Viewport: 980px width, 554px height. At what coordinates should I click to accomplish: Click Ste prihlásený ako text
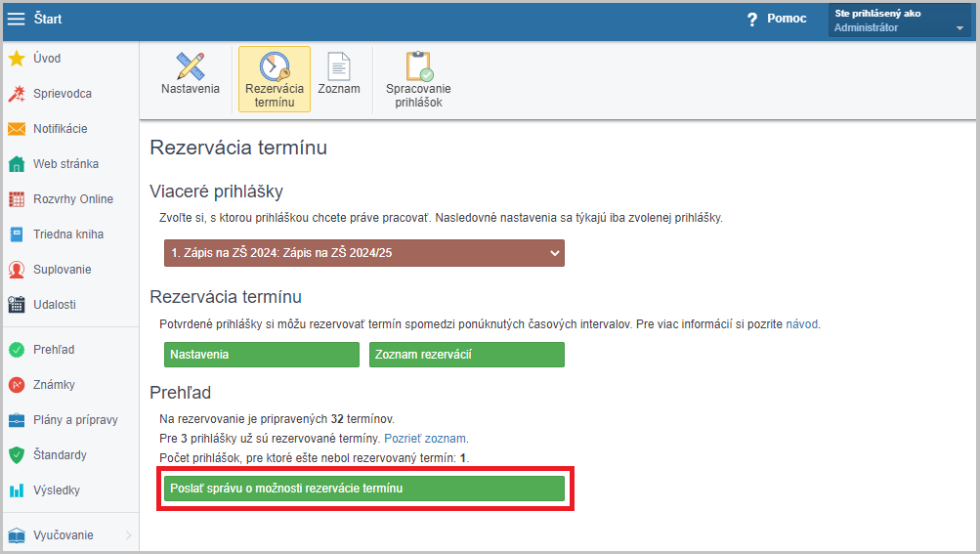pyautogui.click(x=878, y=13)
